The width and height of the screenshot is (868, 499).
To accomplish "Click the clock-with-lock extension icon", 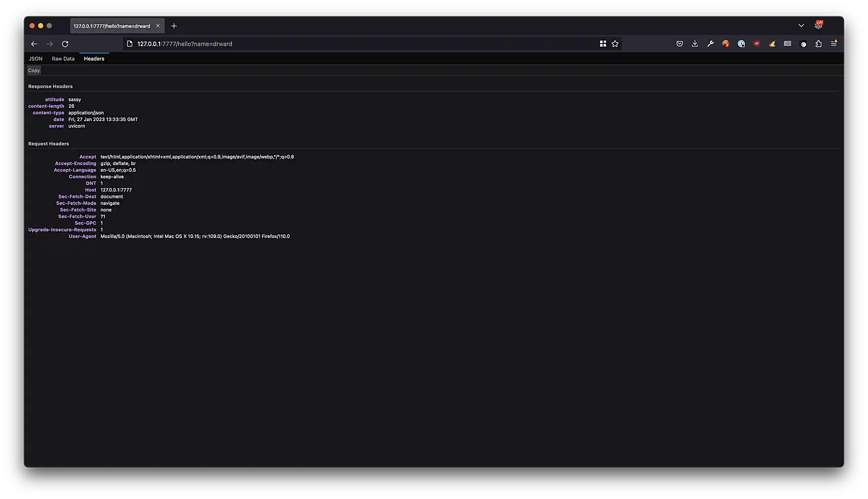I will pyautogui.click(x=741, y=43).
